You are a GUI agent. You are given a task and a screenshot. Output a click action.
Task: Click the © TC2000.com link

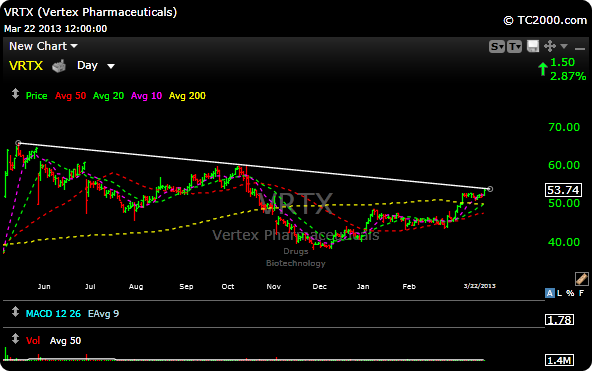tap(545, 20)
